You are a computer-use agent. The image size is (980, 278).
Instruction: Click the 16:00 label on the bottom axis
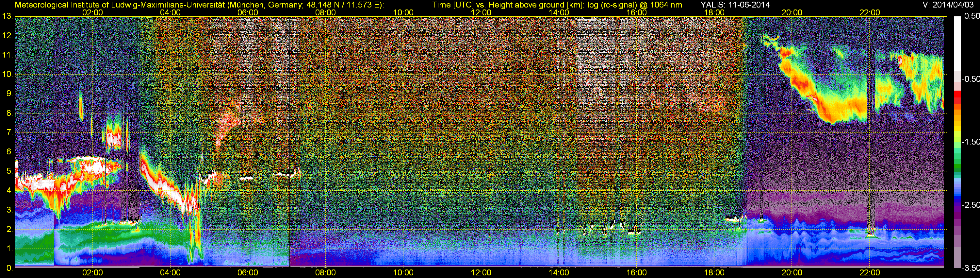coord(636,273)
